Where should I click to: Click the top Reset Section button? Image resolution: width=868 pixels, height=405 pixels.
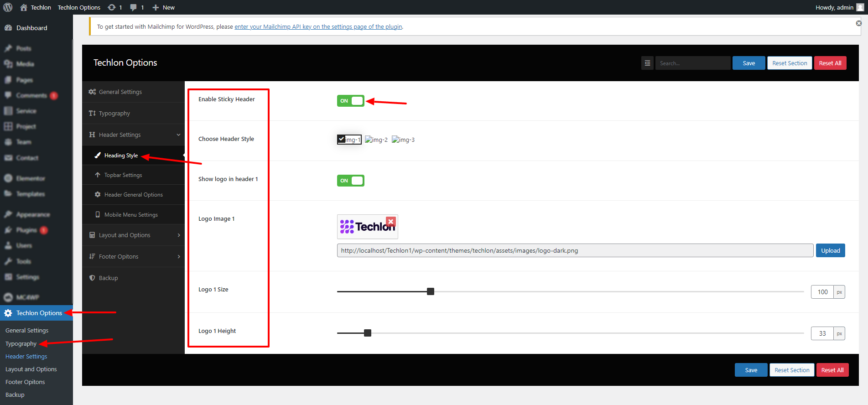click(790, 63)
